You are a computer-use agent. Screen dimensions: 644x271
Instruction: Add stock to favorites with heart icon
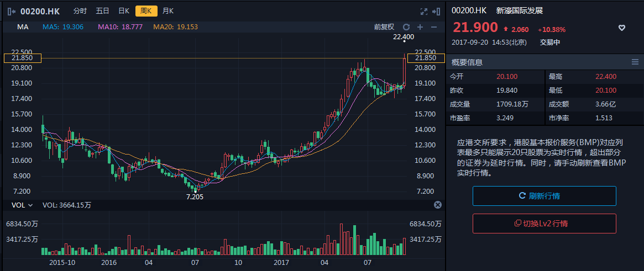621,28
